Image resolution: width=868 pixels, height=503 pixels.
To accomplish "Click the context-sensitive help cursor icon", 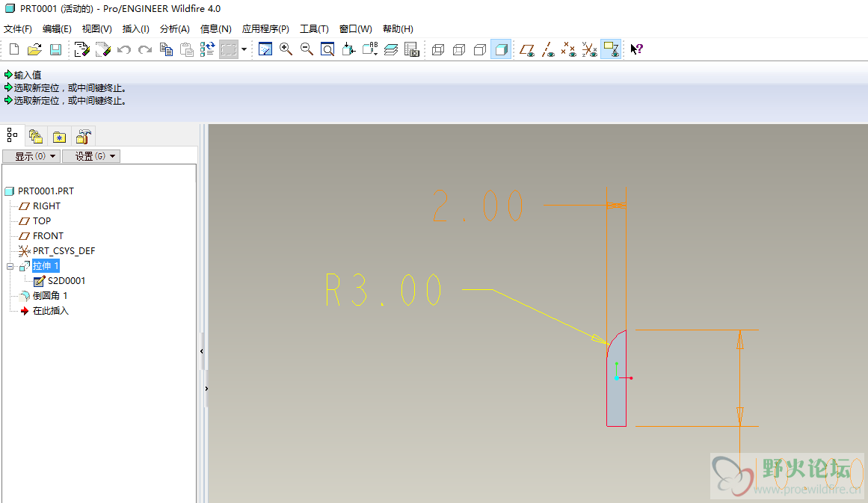I will (636, 50).
